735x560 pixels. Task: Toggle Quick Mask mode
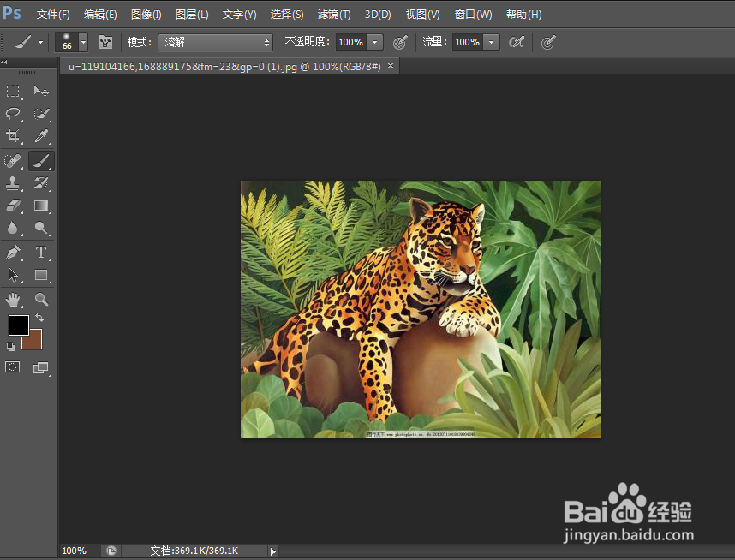tap(13, 367)
